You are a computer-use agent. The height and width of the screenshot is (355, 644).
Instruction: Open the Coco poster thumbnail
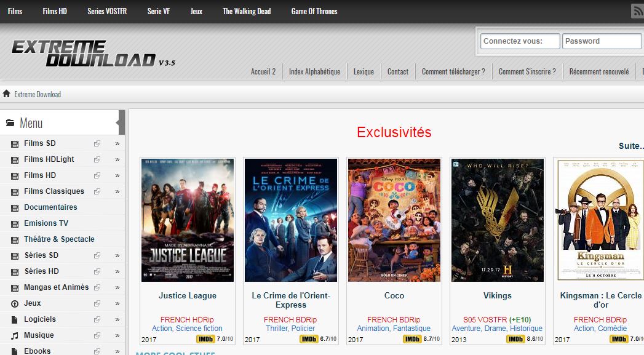point(394,220)
